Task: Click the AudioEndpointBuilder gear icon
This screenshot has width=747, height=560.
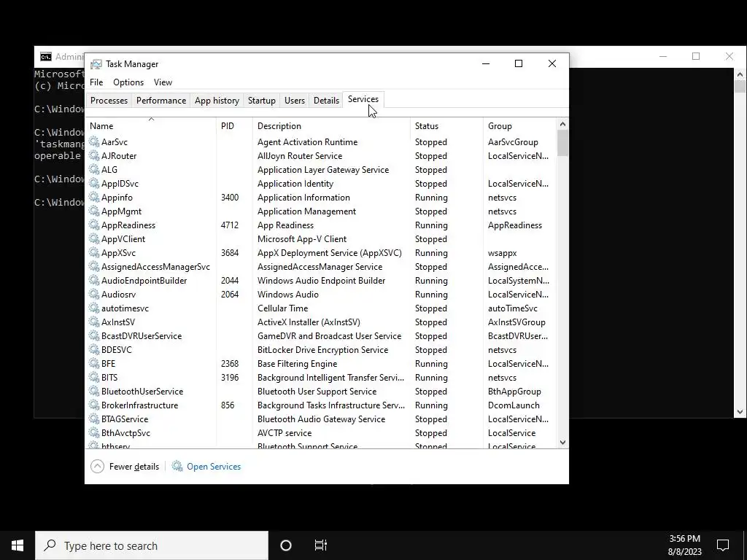Action: pos(94,281)
